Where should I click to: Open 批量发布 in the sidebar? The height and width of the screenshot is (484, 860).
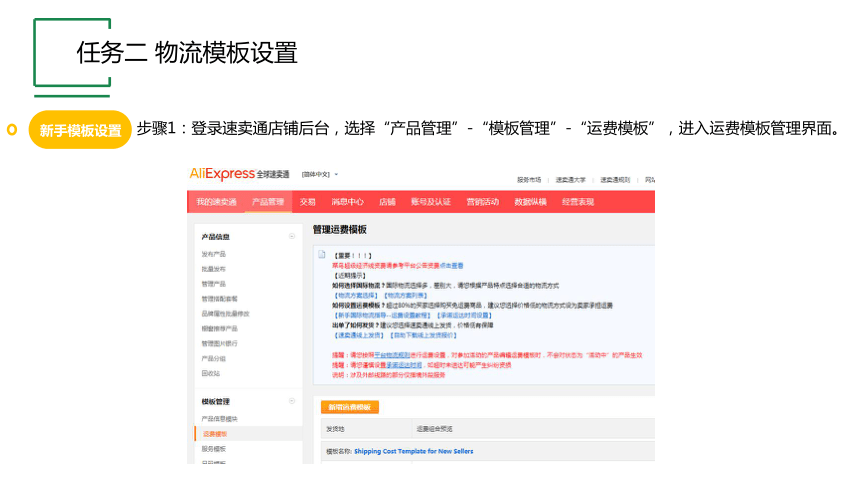coord(213,269)
